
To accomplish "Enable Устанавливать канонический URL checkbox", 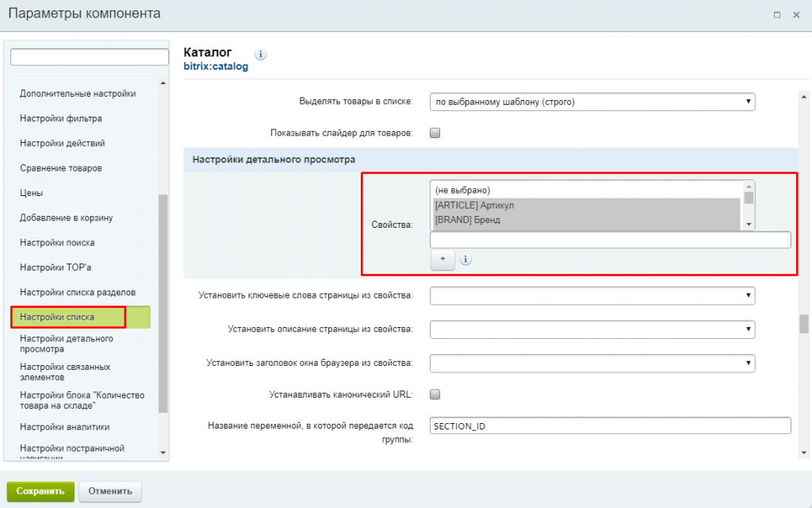I will (435, 394).
